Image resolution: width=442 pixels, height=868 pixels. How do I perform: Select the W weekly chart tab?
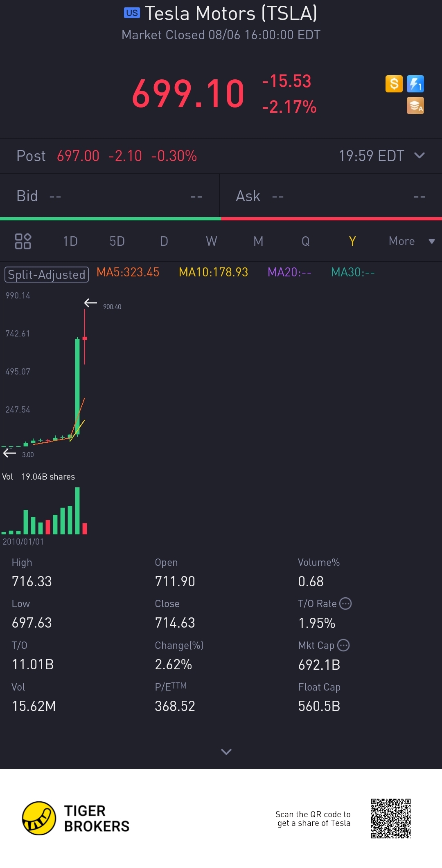(x=212, y=241)
